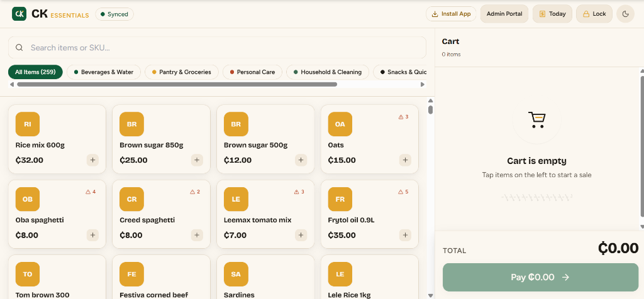Click the Festiva corned beef name
The height and width of the screenshot is (299, 644).
(153, 295)
